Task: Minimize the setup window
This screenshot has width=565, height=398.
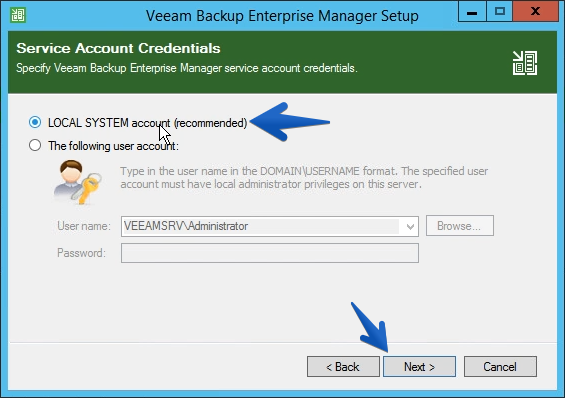Action: 472,12
